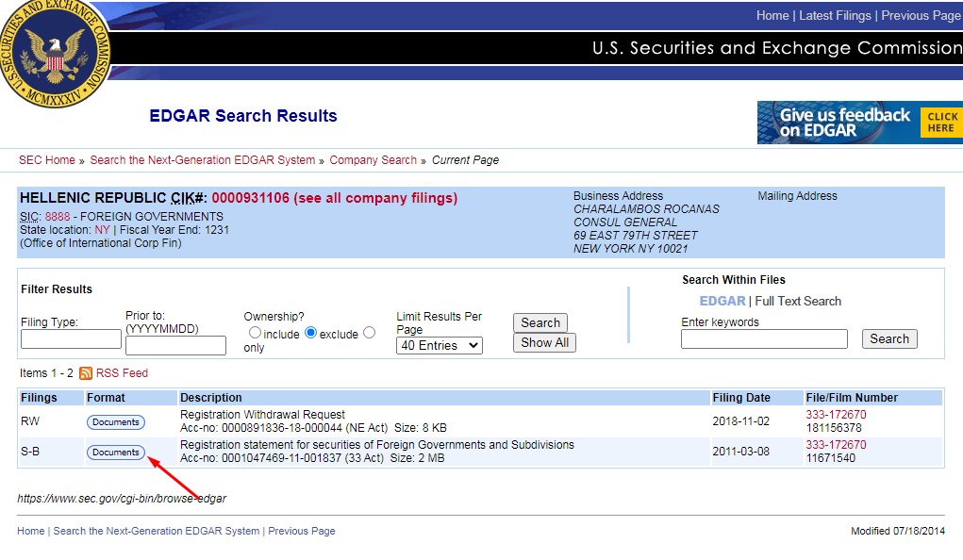Image resolution: width=963 pixels, height=560 pixels.
Task: Open the 40 Entries results dropdown
Action: tap(440, 346)
